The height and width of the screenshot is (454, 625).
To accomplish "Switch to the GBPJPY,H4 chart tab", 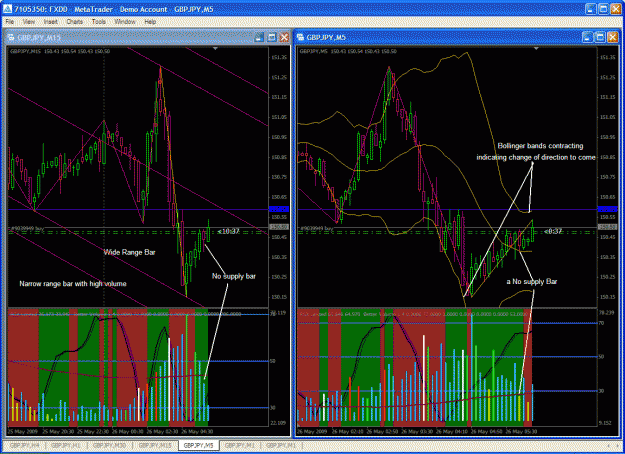I will [24, 445].
